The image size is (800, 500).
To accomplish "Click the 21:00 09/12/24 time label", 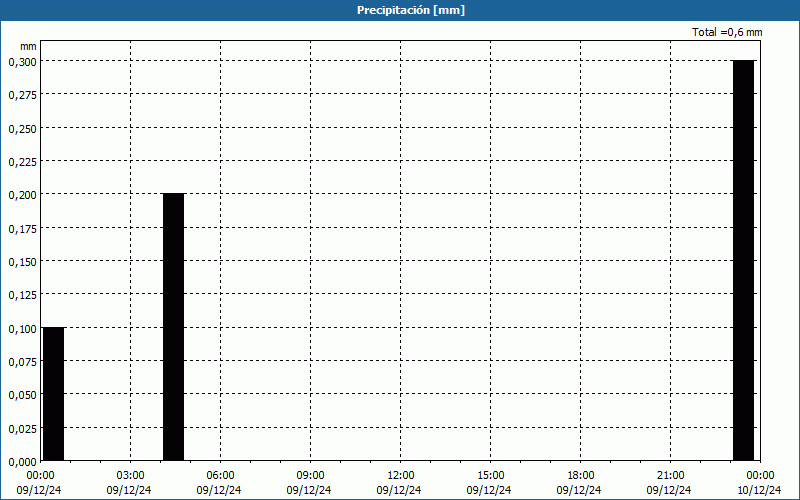I will 669,483.
